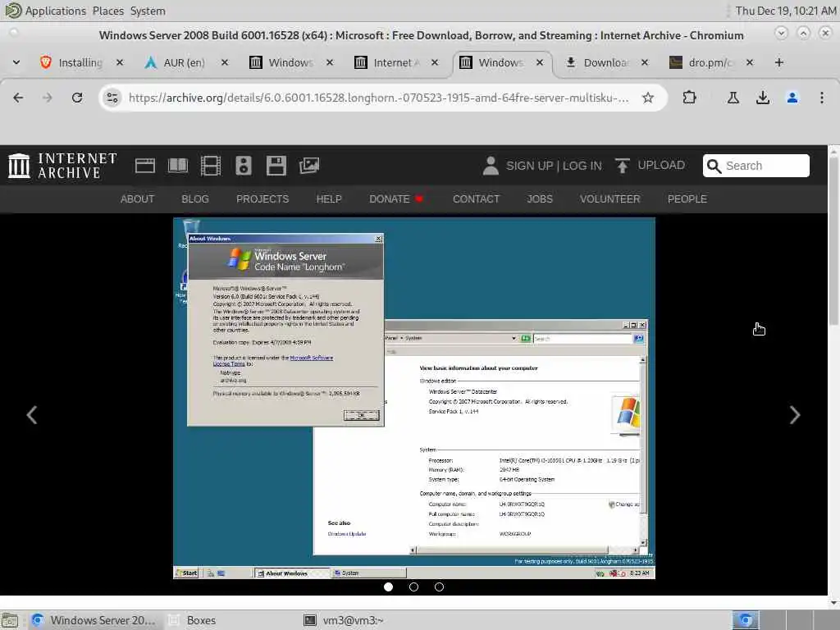Click the BLOG link
This screenshot has width=840, height=630.
pos(195,199)
